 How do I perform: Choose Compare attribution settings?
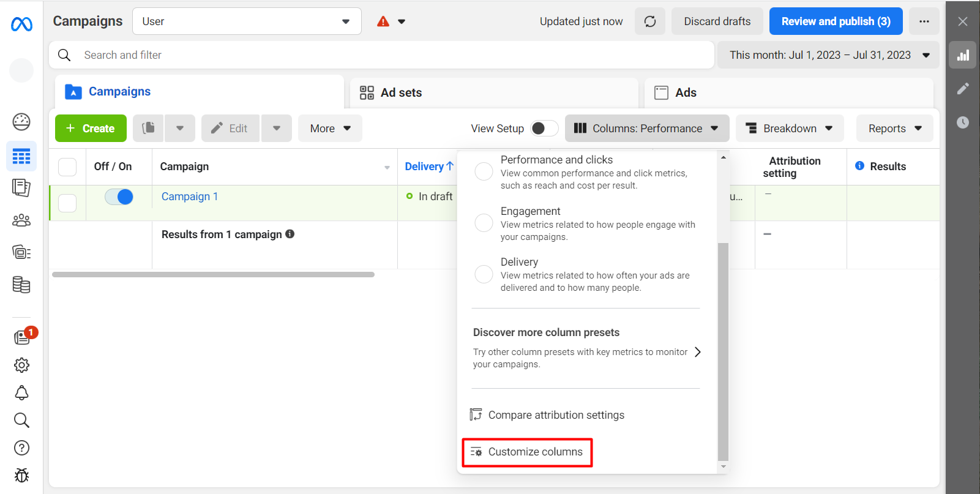[x=547, y=415]
